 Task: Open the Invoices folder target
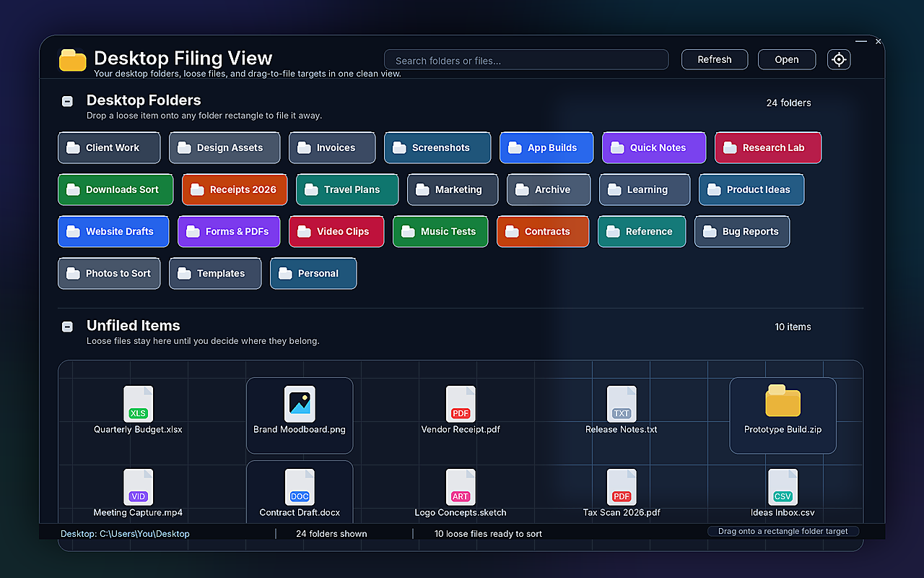[x=332, y=147]
